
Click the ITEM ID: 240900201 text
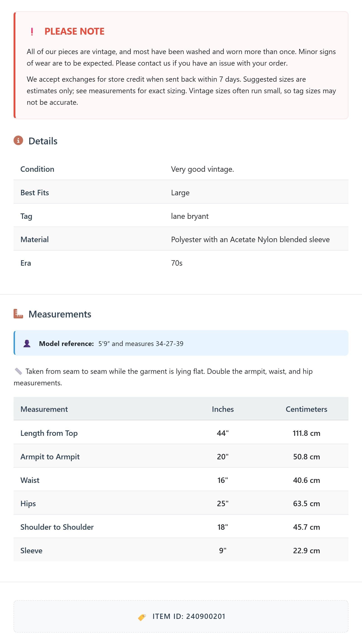(189, 616)
